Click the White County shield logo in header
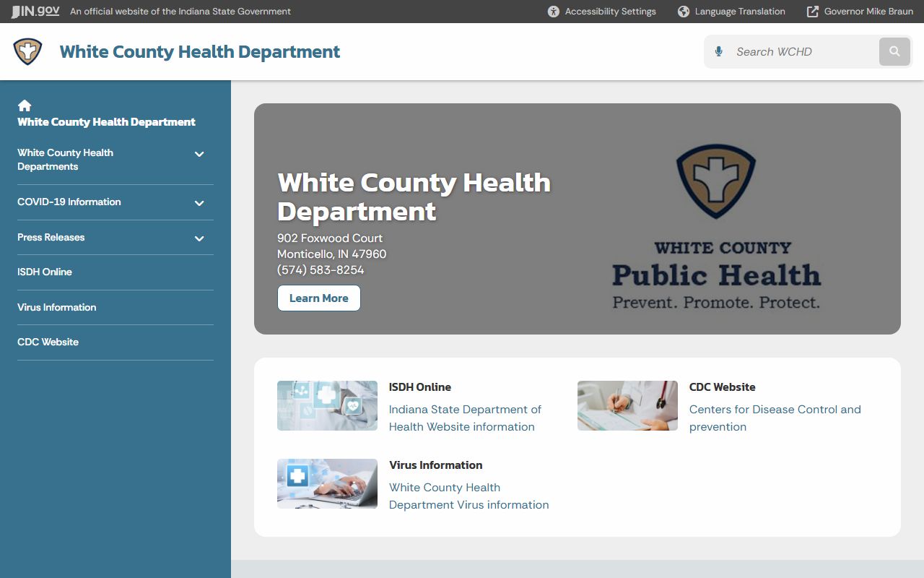This screenshot has width=924, height=578. (x=27, y=51)
